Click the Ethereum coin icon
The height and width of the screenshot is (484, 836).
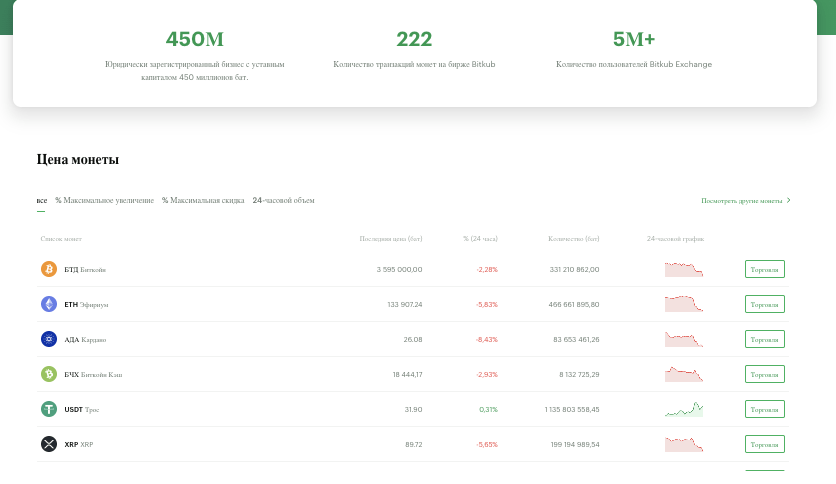pyautogui.click(x=49, y=304)
